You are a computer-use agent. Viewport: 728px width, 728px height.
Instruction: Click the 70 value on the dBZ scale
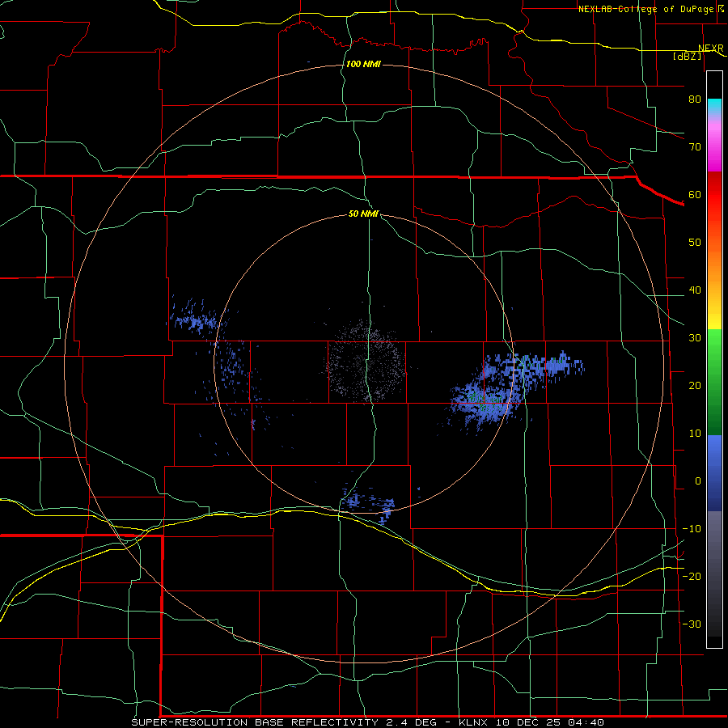(695, 146)
